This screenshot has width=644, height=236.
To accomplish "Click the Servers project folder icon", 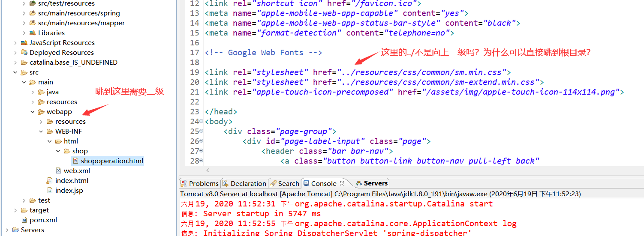I will [15, 230].
